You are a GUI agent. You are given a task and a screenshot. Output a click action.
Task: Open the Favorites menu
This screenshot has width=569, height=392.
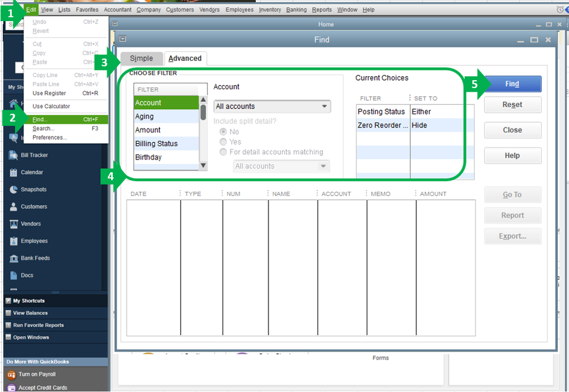click(87, 10)
